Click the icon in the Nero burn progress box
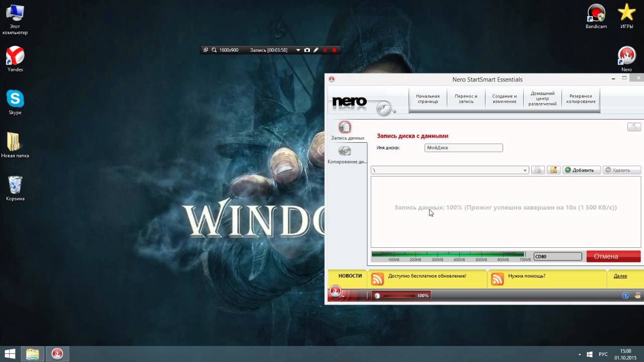 tap(377, 296)
